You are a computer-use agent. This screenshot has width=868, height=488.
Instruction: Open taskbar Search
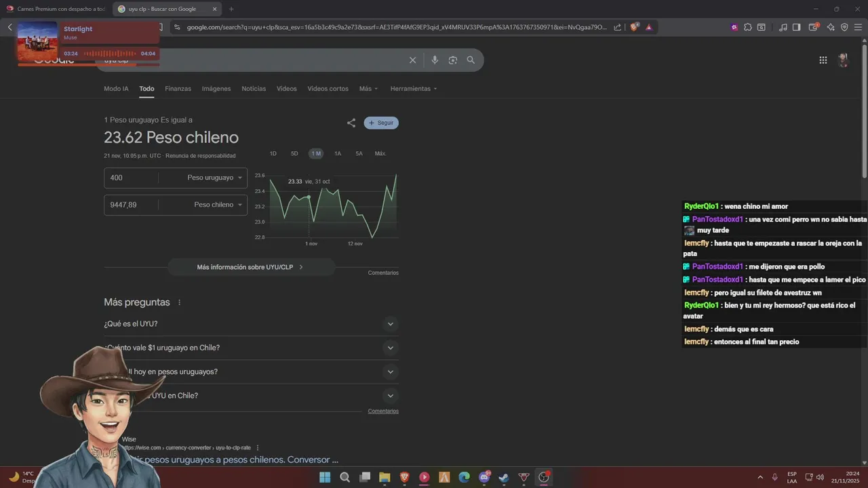(344, 477)
